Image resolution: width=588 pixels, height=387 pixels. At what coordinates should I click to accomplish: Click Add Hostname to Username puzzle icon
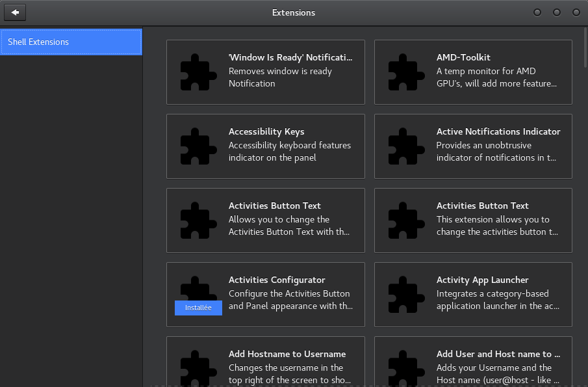coord(198,367)
